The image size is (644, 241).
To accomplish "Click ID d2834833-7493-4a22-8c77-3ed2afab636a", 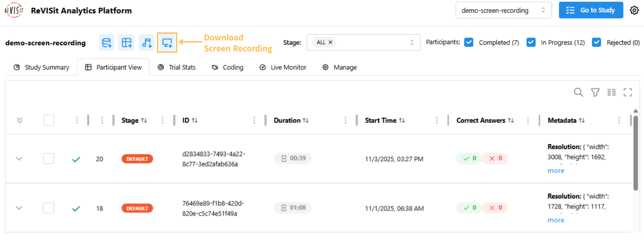I will 214,159.
